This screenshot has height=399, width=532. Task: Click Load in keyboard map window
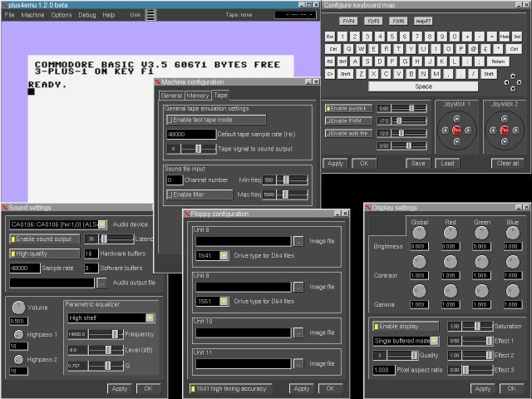(447, 164)
